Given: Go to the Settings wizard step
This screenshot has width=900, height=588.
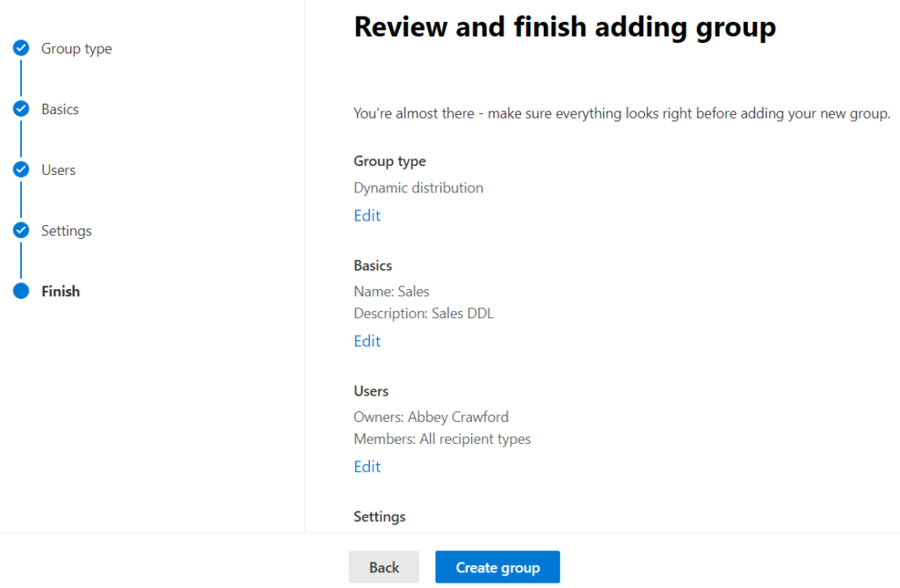Looking at the screenshot, I should tap(66, 231).
